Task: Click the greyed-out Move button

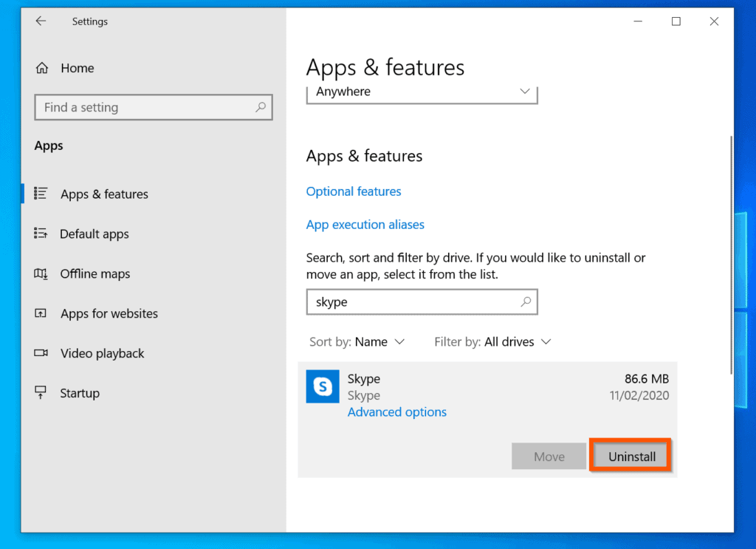Action: (x=549, y=456)
